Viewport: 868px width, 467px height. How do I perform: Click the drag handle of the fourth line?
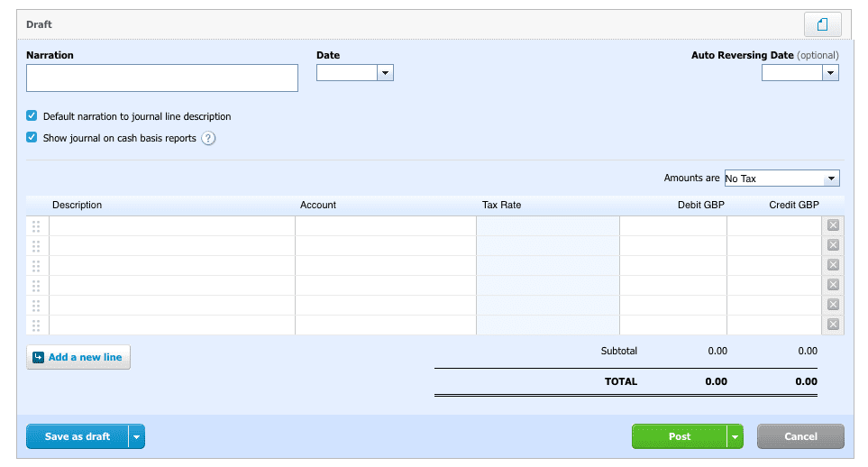36,286
